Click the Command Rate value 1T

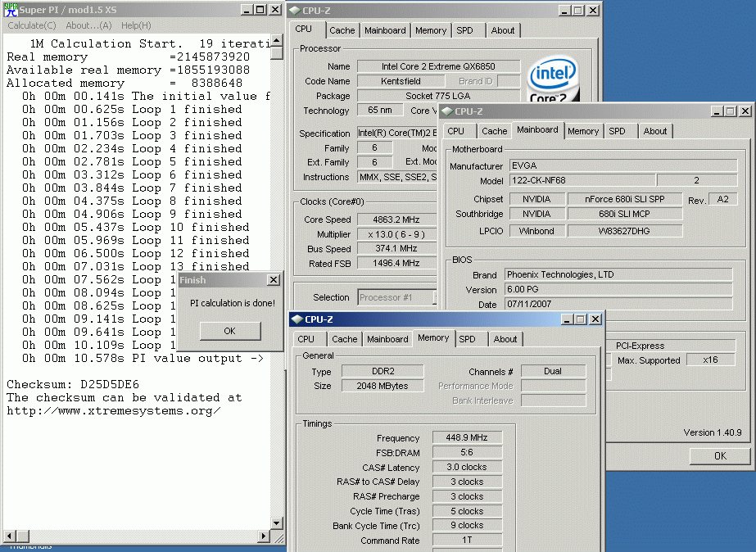467,540
